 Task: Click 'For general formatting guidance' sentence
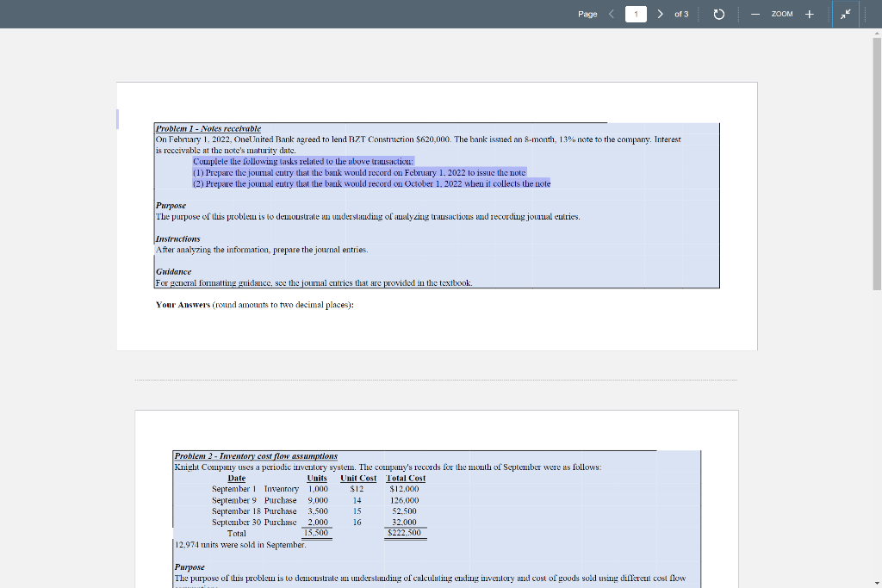tap(314, 282)
